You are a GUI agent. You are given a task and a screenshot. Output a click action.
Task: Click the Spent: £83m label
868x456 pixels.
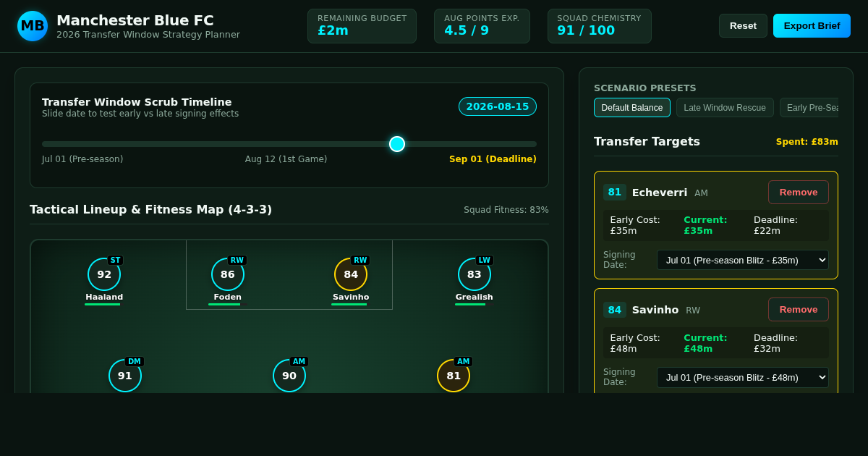pos(807,142)
